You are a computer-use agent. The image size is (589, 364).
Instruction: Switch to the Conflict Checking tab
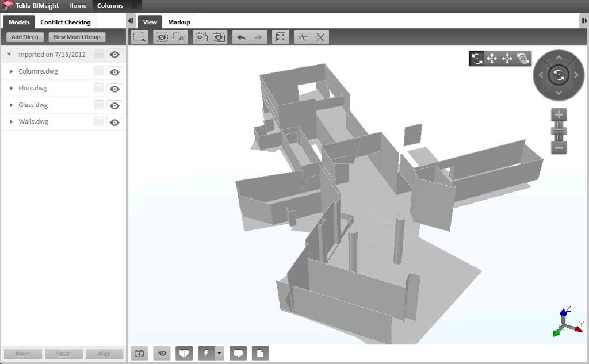click(x=65, y=22)
